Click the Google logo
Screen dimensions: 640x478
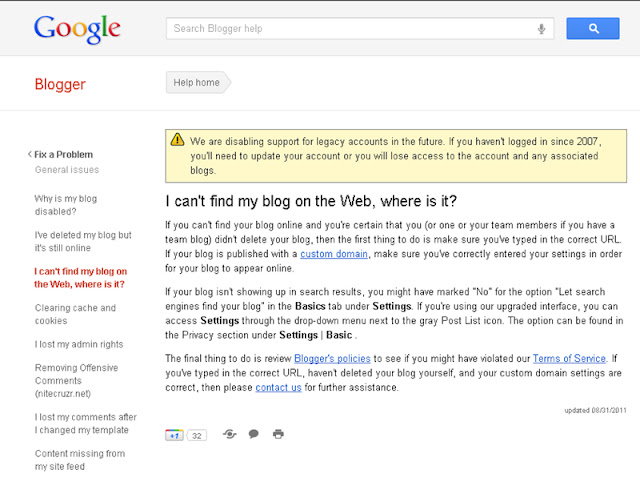(77, 29)
